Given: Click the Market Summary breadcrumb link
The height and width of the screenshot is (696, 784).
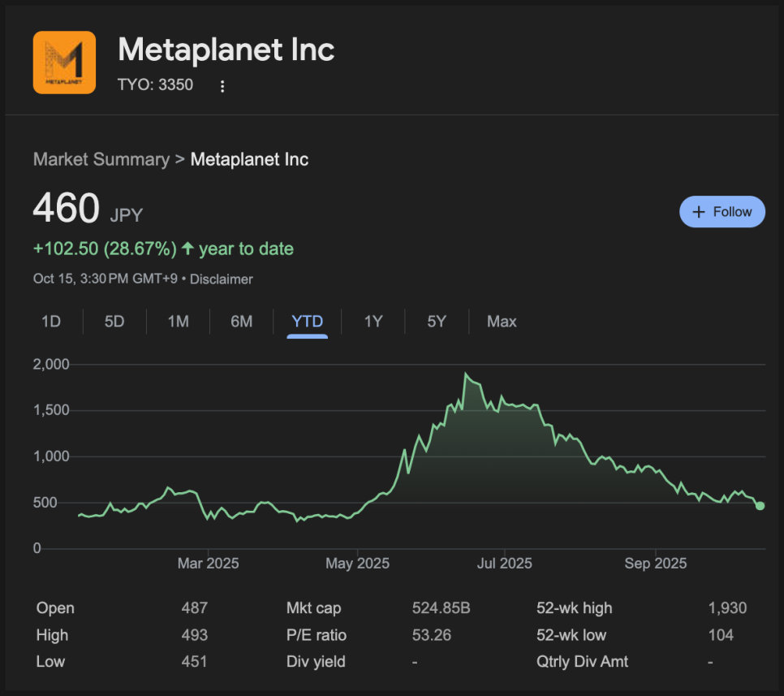Looking at the screenshot, I should (101, 159).
